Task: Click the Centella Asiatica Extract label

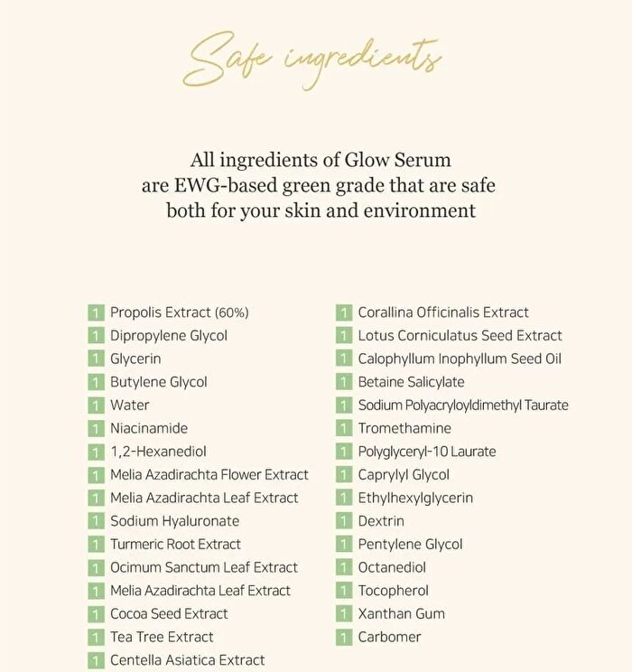Action: [187, 660]
